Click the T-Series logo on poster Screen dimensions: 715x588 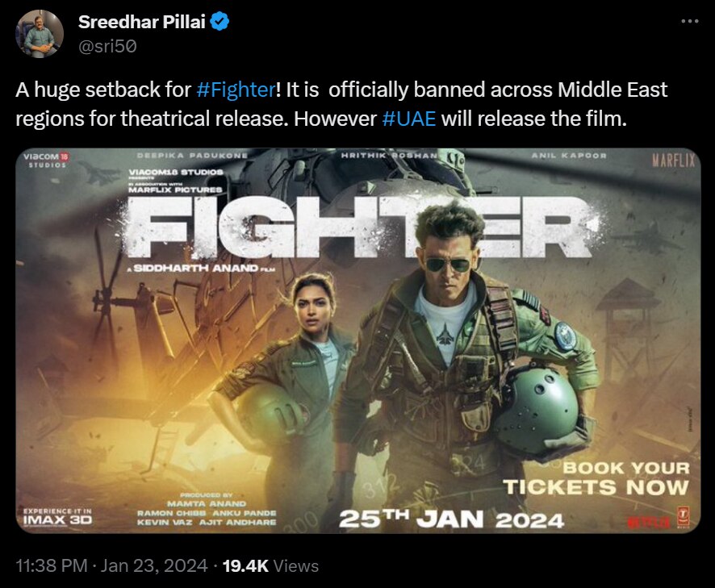pos(683,517)
